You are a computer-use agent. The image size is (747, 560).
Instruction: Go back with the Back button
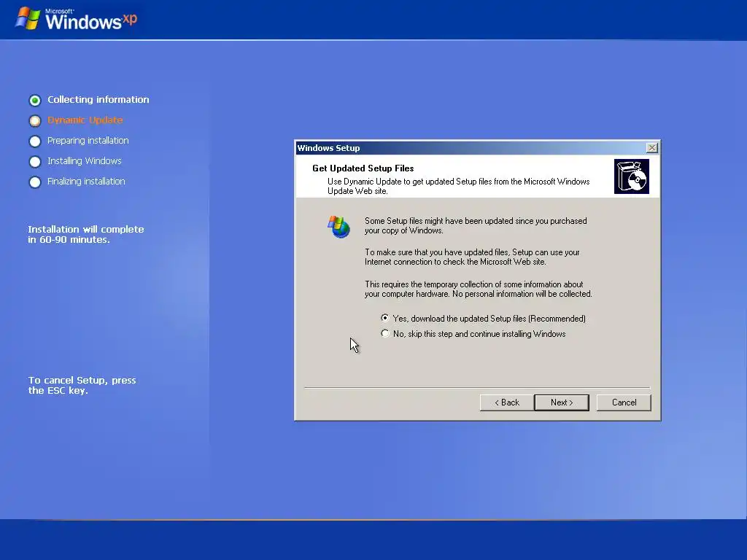pyautogui.click(x=507, y=402)
